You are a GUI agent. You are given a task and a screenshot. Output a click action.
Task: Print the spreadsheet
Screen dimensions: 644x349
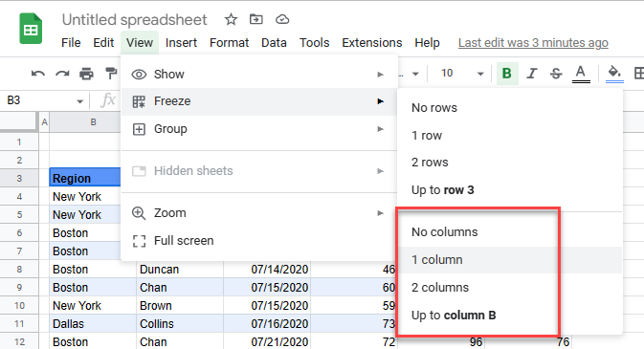point(86,74)
